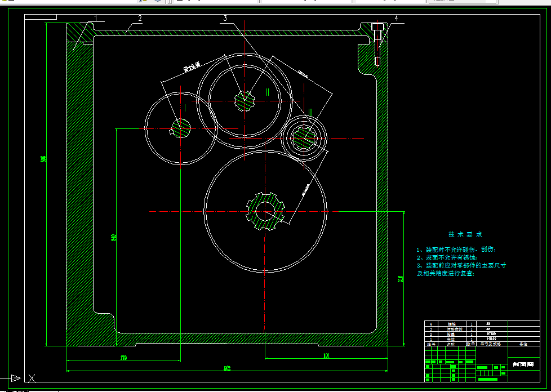
Task: Click the hatched bolt in top-right corner
Action: 377,44
